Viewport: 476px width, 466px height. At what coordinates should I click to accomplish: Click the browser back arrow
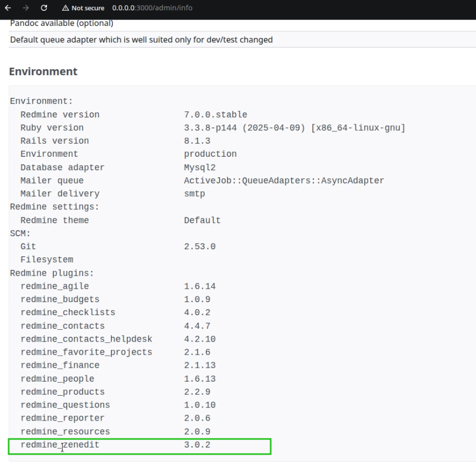pos(8,8)
